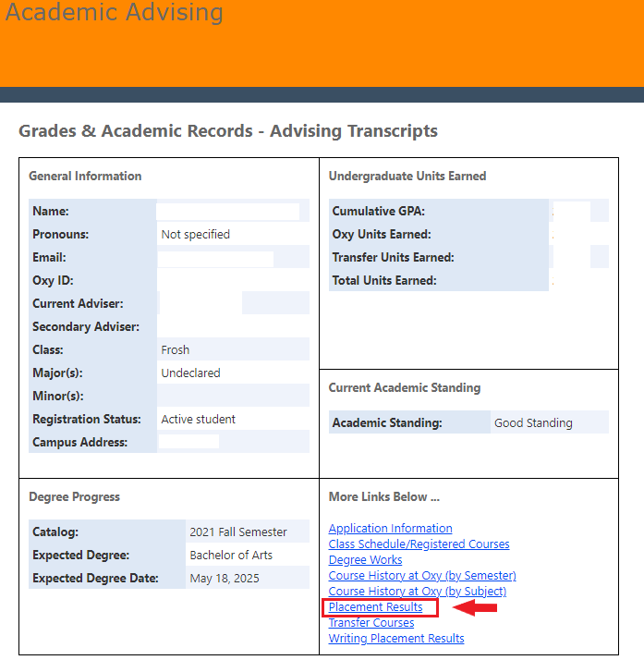Click the 'Undeclared' major value
Image resolution: width=644 pixels, height=660 pixels.
190,373
